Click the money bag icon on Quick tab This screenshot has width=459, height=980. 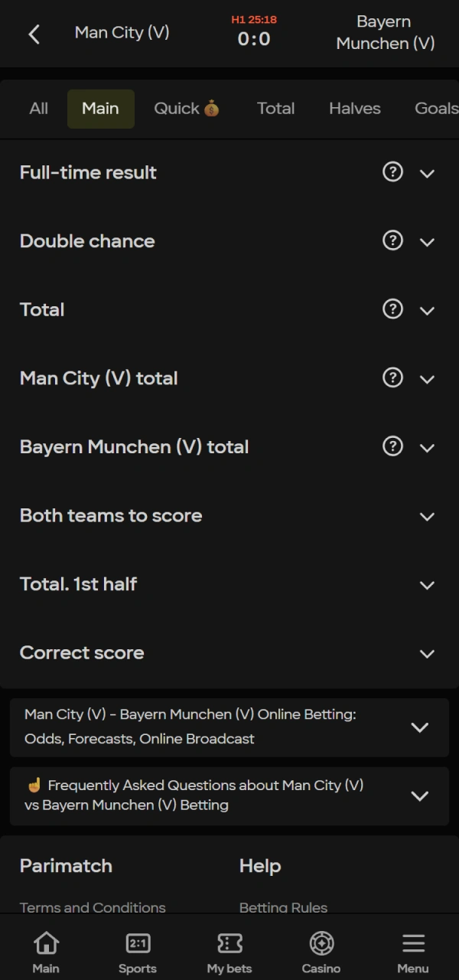coord(213,108)
